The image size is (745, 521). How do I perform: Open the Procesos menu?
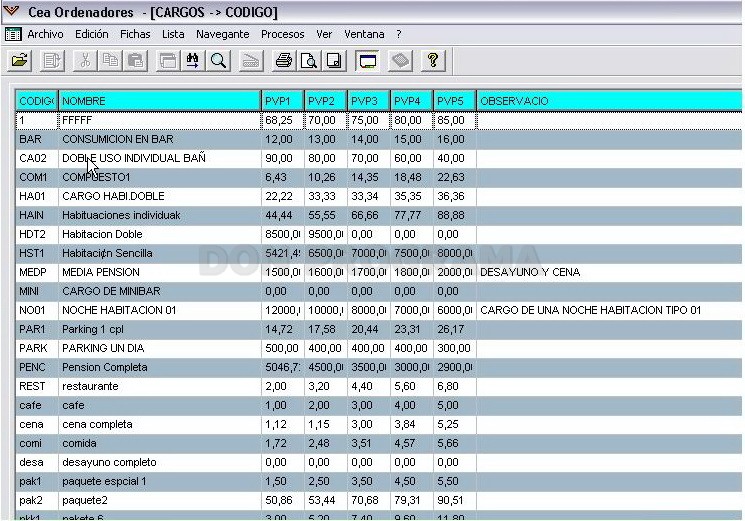tap(283, 34)
